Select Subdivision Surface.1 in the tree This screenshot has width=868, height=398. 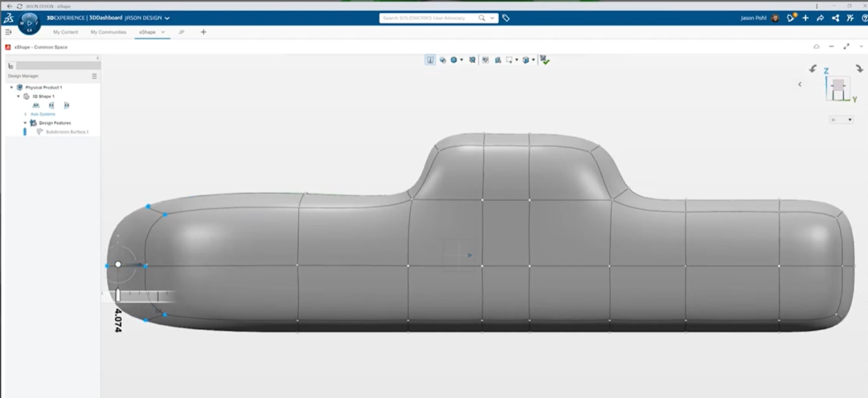click(67, 132)
